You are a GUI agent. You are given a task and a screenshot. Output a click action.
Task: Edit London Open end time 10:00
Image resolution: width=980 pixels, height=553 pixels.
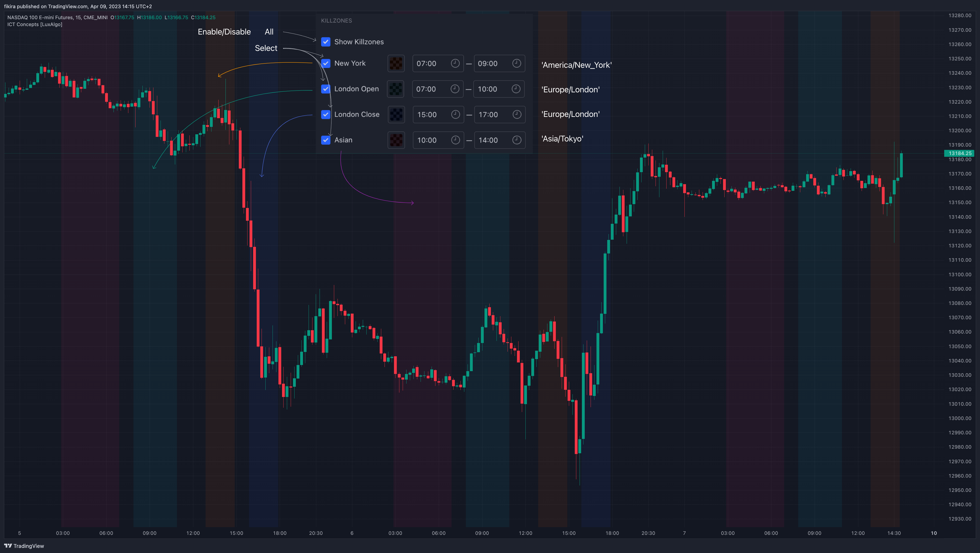click(499, 89)
